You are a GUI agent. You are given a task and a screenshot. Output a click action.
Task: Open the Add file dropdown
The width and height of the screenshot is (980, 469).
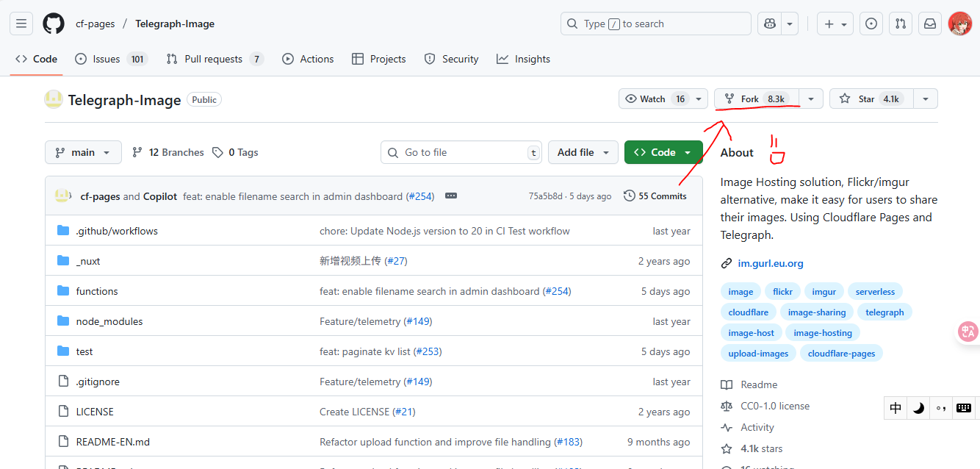(x=583, y=152)
